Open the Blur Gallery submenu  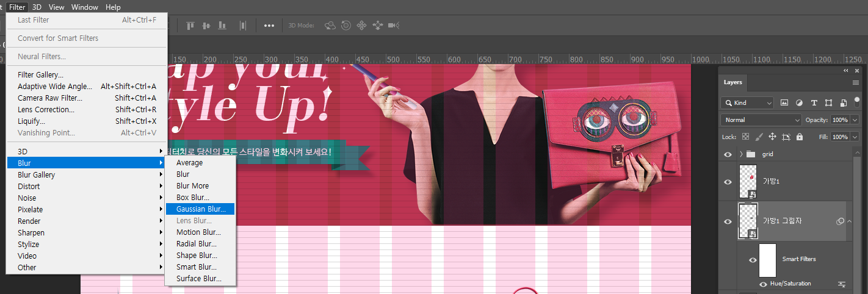[x=86, y=174]
